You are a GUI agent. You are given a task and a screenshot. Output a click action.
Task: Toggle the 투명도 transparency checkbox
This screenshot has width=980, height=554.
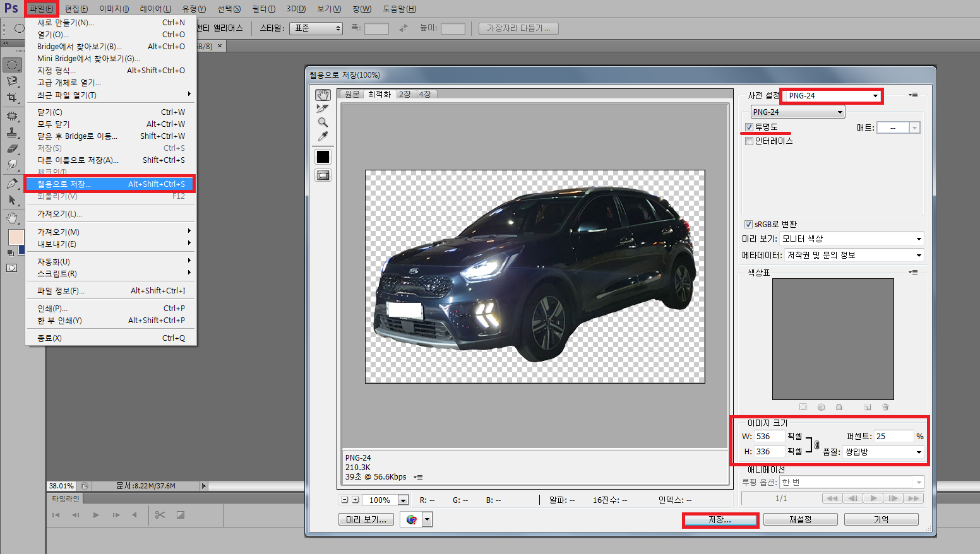tap(749, 127)
